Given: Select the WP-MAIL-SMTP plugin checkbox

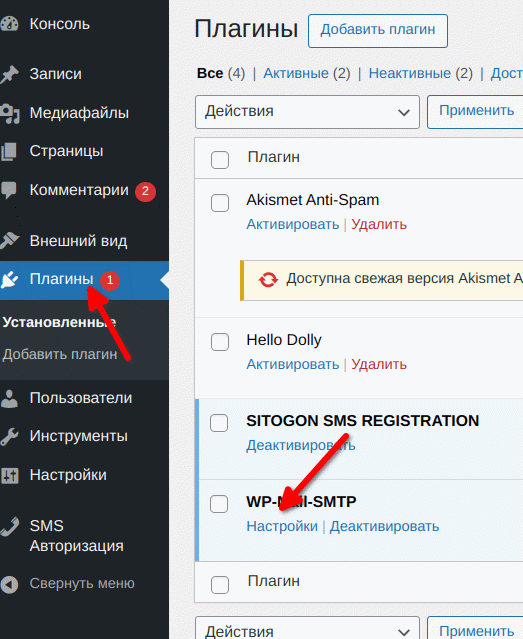Looking at the screenshot, I should 219,504.
